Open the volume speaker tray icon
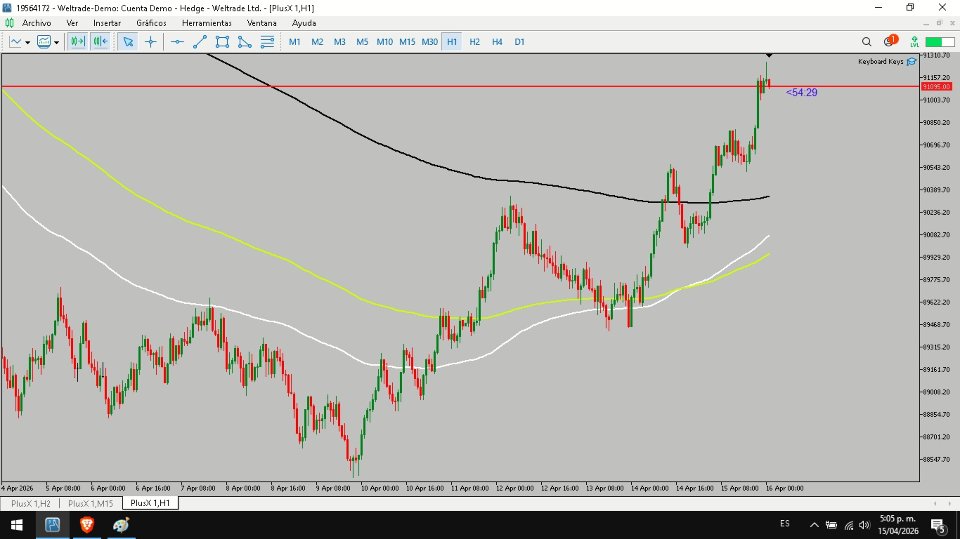The image size is (960, 539). [x=864, y=525]
